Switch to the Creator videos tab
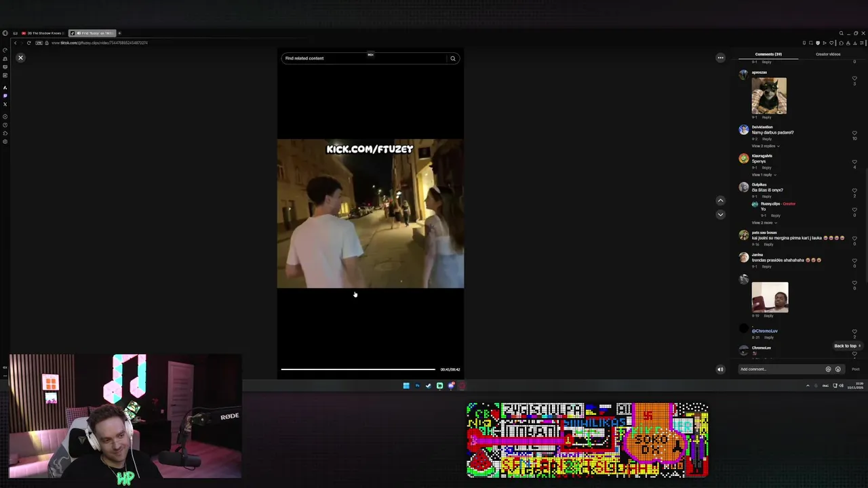This screenshot has height=488, width=868. point(828,54)
